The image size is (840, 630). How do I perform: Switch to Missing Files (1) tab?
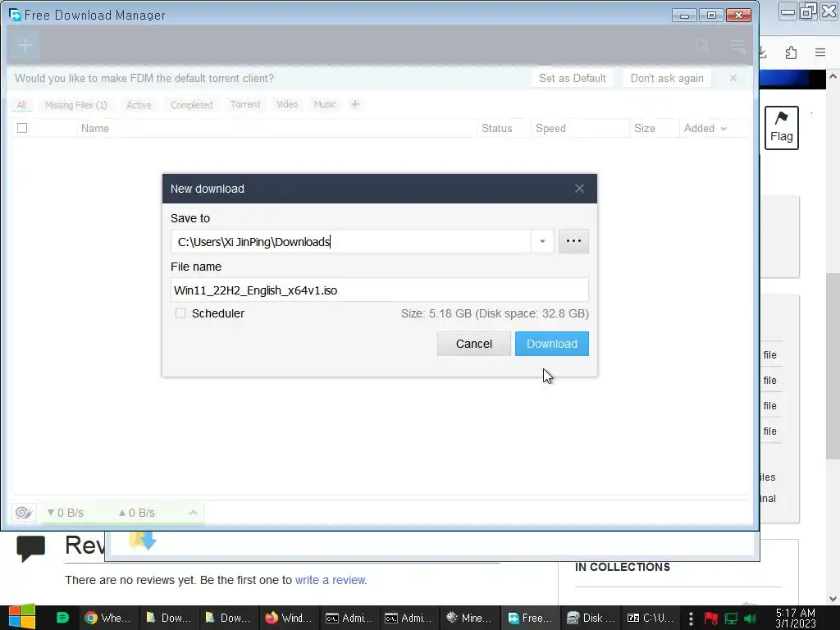tap(76, 105)
